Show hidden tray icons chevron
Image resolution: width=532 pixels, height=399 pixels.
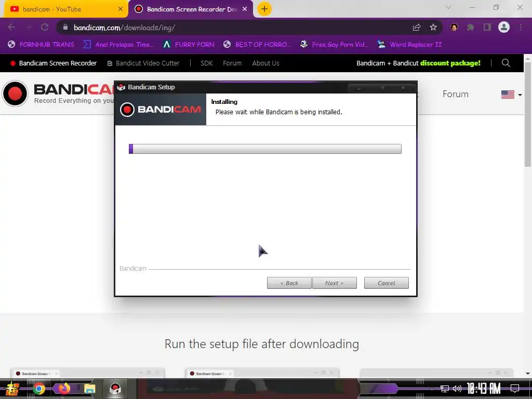[432, 389]
